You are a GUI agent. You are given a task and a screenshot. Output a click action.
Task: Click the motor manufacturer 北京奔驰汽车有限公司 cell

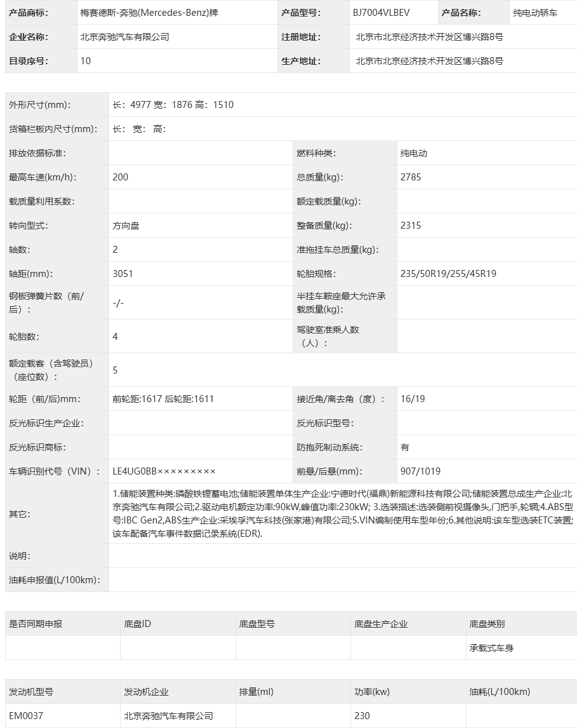169,715
